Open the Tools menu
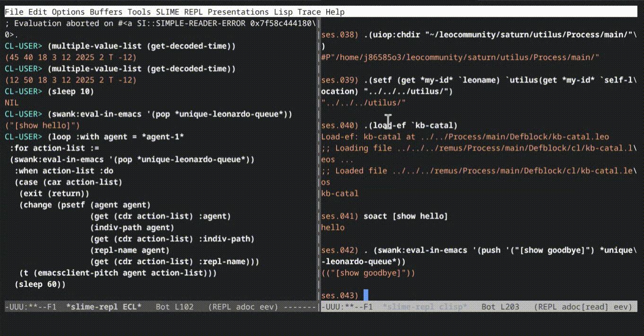This screenshot has width=644, height=336. [139, 12]
